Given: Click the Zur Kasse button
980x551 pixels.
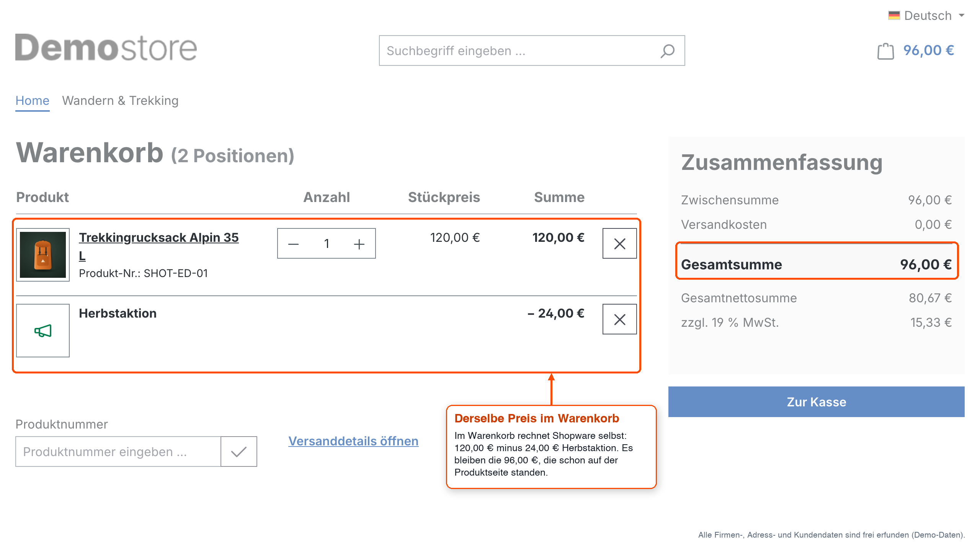Looking at the screenshot, I should [x=817, y=402].
